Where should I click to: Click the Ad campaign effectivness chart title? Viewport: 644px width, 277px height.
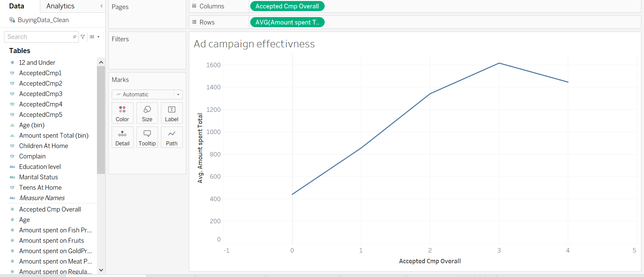(x=254, y=44)
